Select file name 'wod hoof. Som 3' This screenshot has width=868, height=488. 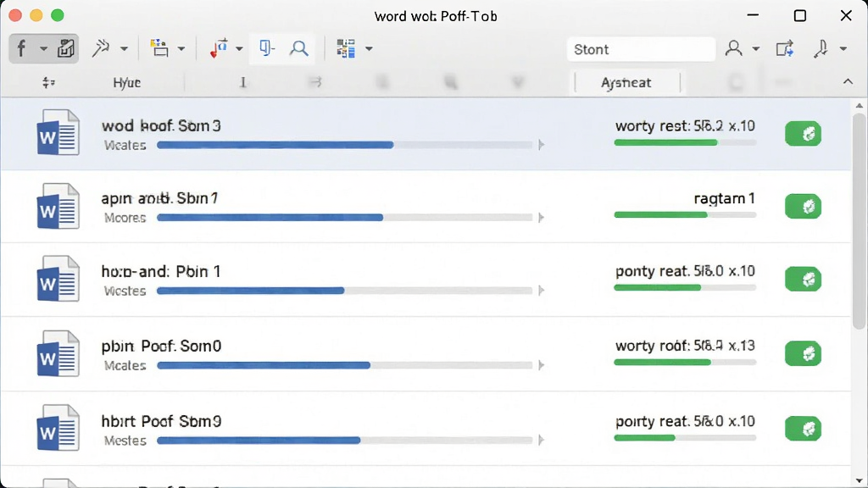click(x=161, y=125)
